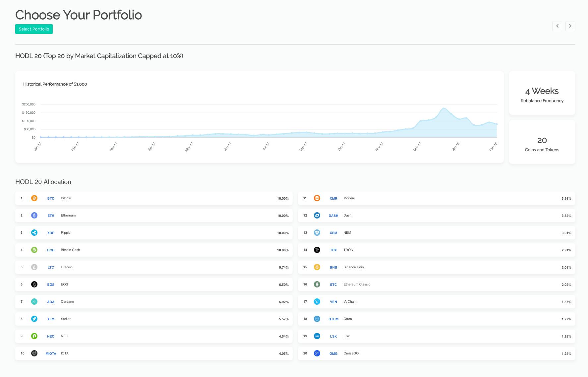Click the IOTA 4.05% allocation value
The width and height of the screenshot is (588, 377).
pyautogui.click(x=284, y=354)
